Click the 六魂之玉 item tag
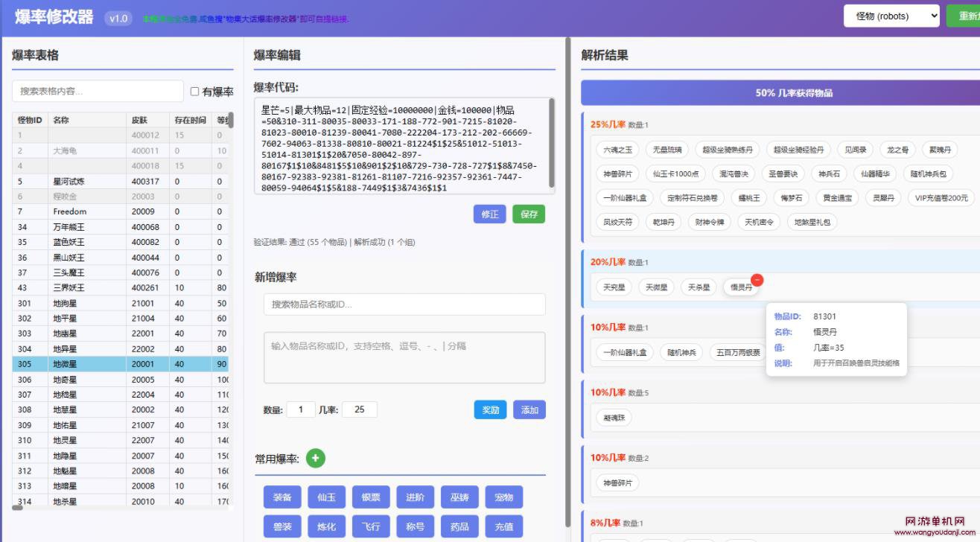Image resolution: width=980 pixels, height=542 pixels. click(617, 150)
